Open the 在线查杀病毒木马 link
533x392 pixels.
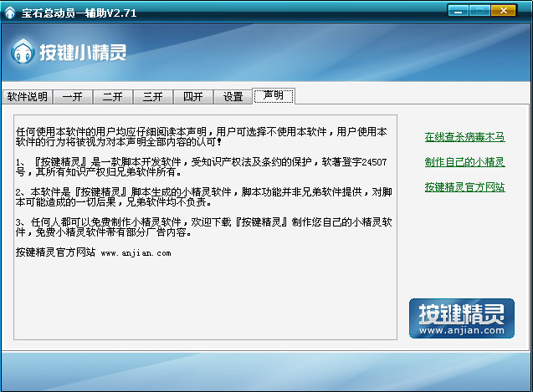pos(464,137)
